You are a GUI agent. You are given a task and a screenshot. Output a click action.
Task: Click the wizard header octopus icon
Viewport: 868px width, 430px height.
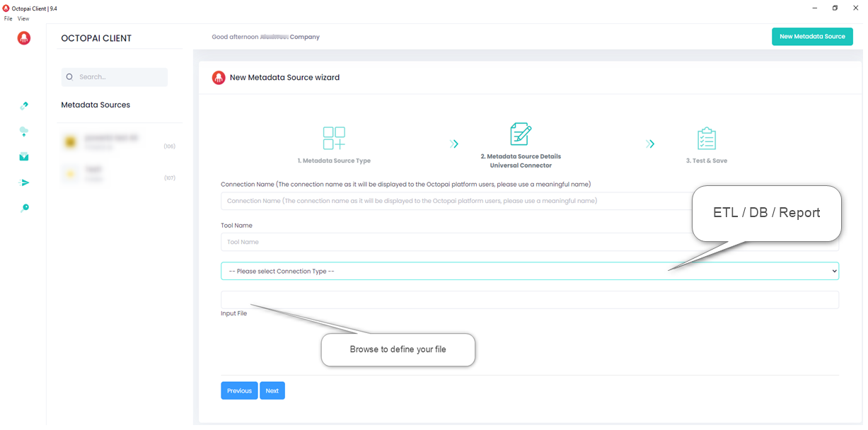click(x=219, y=78)
